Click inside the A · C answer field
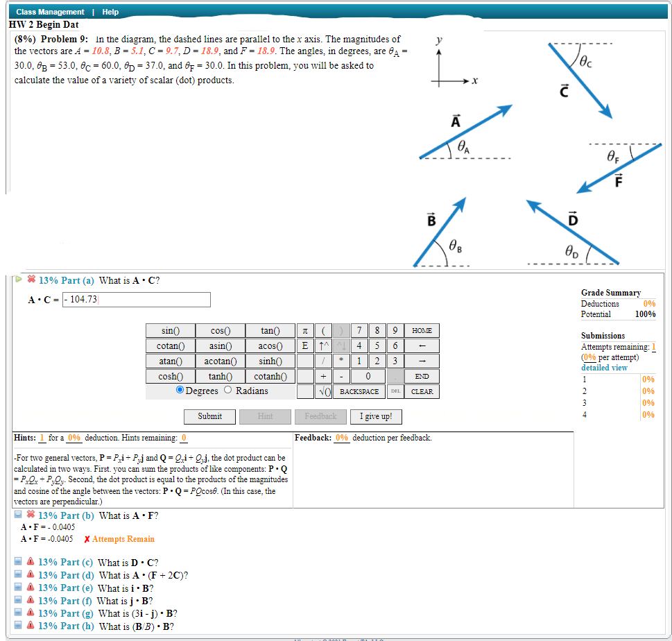 136,299
